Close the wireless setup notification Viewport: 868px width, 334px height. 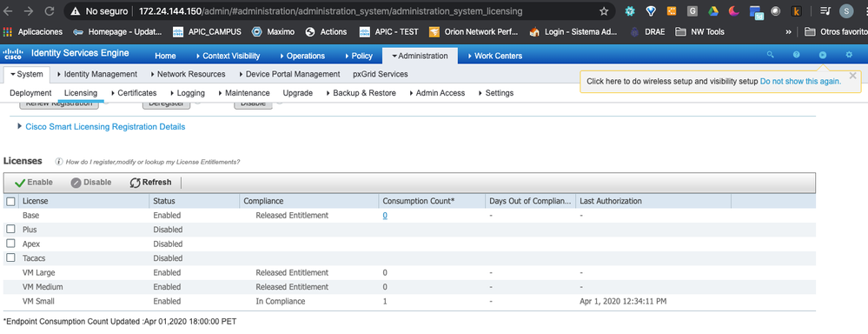(852, 76)
